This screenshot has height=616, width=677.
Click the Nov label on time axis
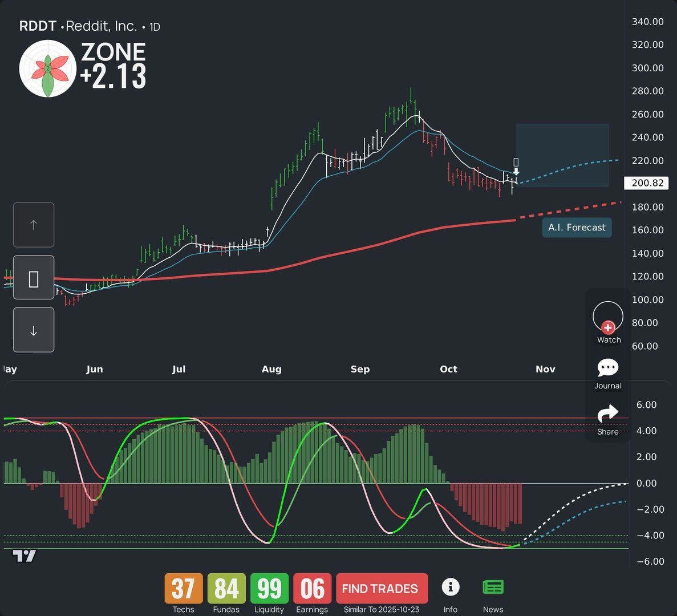coord(545,369)
